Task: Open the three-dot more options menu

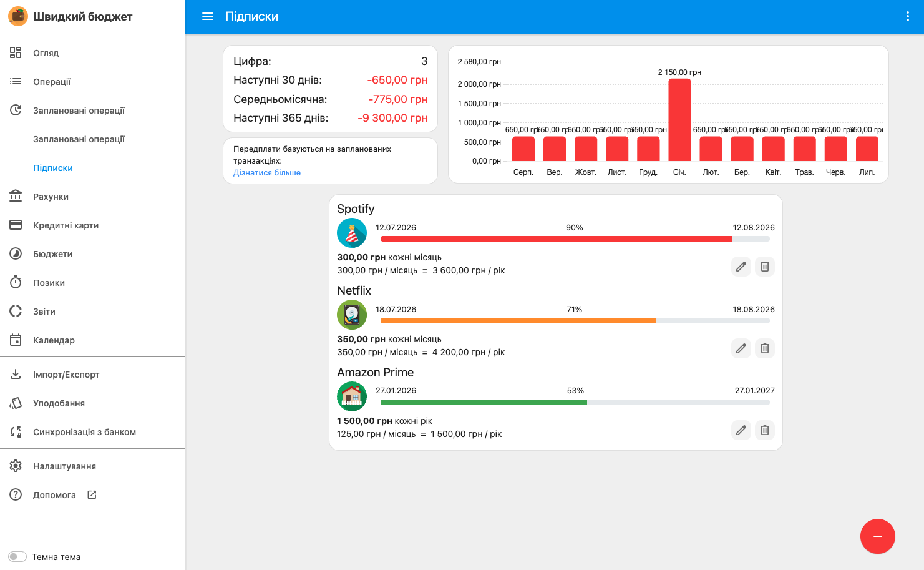Action: (x=907, y=16)
